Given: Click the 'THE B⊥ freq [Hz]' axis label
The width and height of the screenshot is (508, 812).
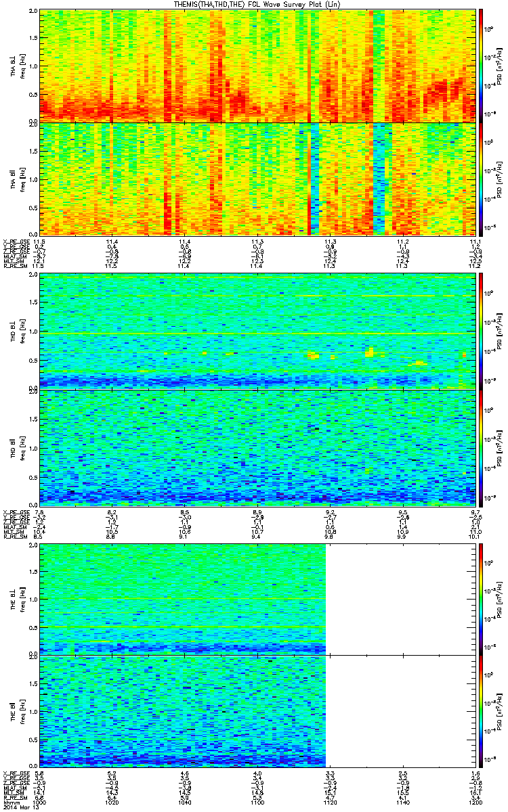Looking at the screenshot, I should [16, 600].
